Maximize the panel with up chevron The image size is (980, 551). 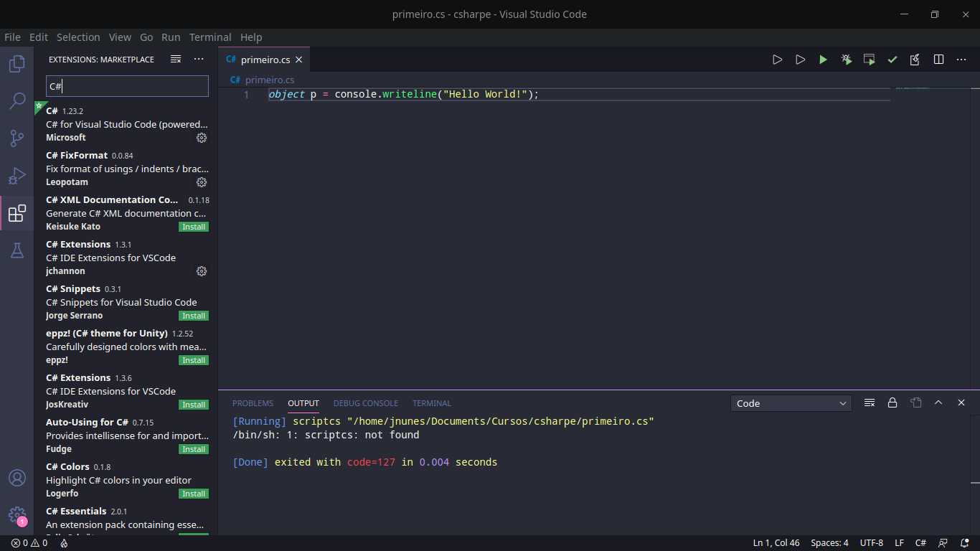coord(938,403)
